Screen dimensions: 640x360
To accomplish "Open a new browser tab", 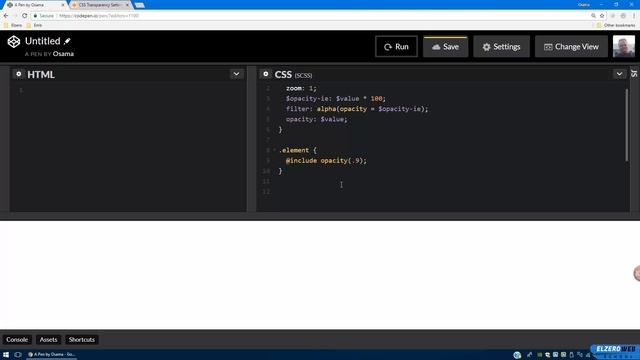I will [x=140, y=5].
